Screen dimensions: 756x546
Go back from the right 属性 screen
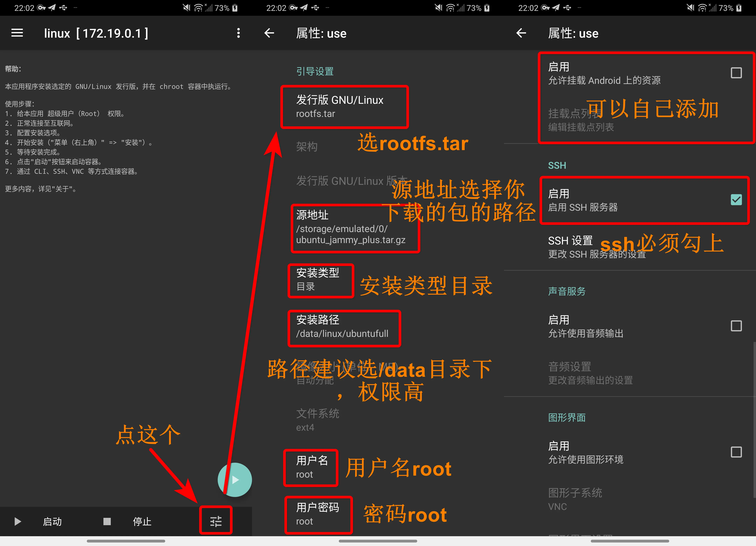[521, 33]
